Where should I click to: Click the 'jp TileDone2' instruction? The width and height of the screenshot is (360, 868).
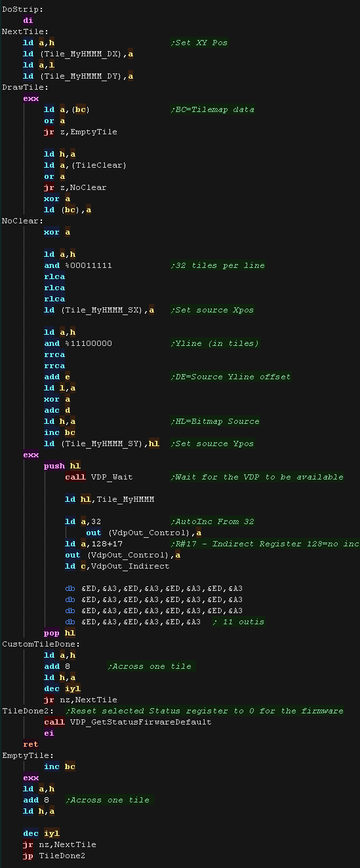54,856
